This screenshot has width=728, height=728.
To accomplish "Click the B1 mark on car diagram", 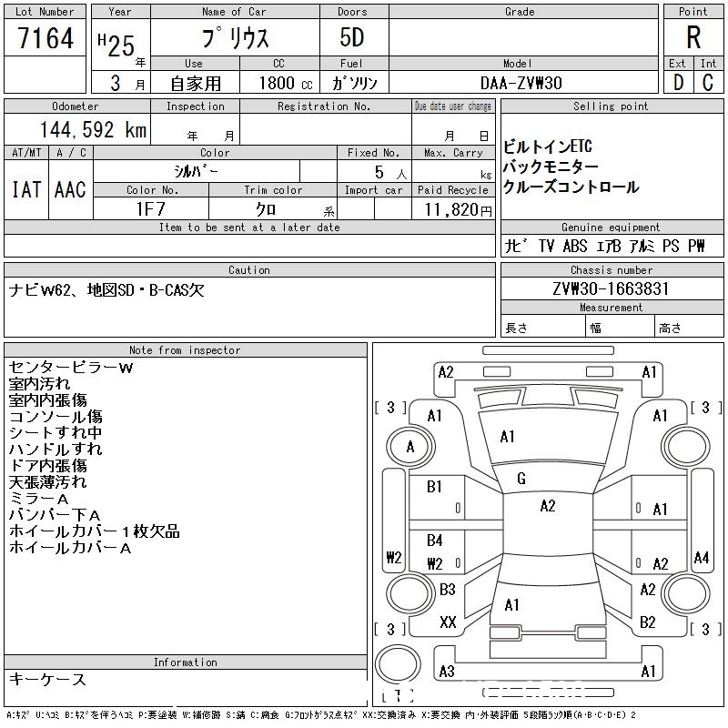I will (434, 487).
